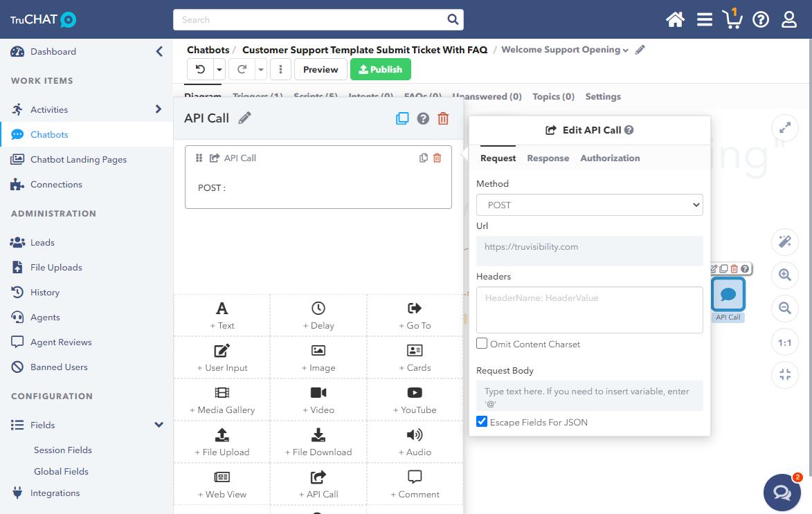Delete the API Call block red trash
The width and height of the screenshot is (812, 514).
click(x=443, y=118)
